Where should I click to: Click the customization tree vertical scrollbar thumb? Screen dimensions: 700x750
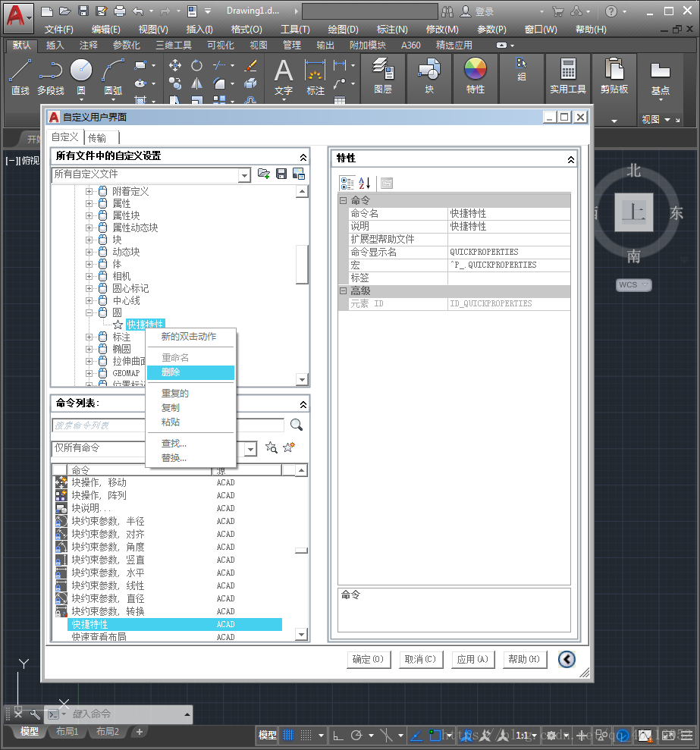301,265
